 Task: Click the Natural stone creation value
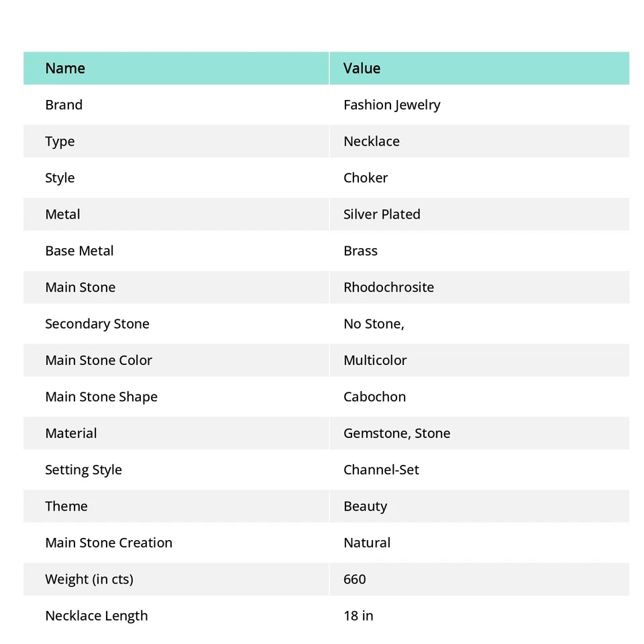[367, 543]
